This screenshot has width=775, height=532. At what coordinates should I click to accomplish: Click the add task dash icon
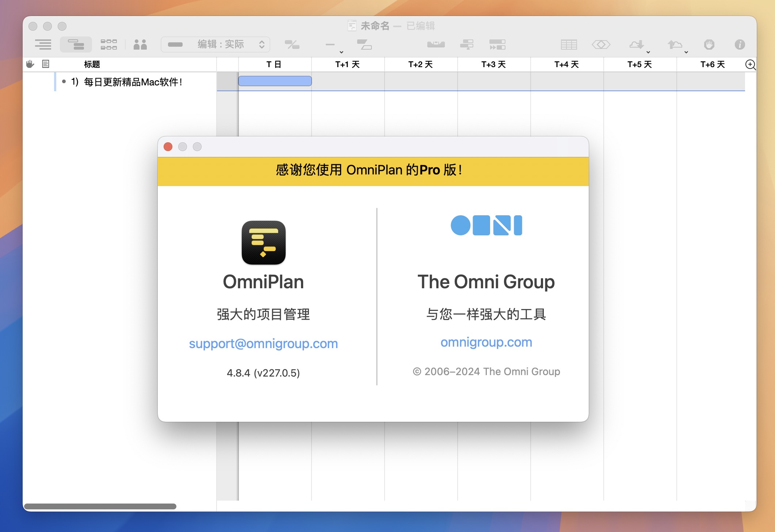point(330,45)
